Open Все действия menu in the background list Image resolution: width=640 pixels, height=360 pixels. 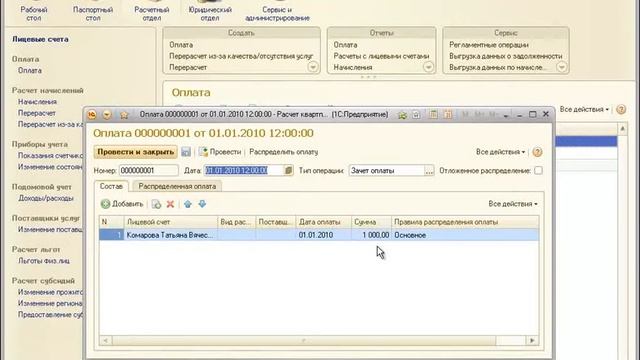click(584, 109)
